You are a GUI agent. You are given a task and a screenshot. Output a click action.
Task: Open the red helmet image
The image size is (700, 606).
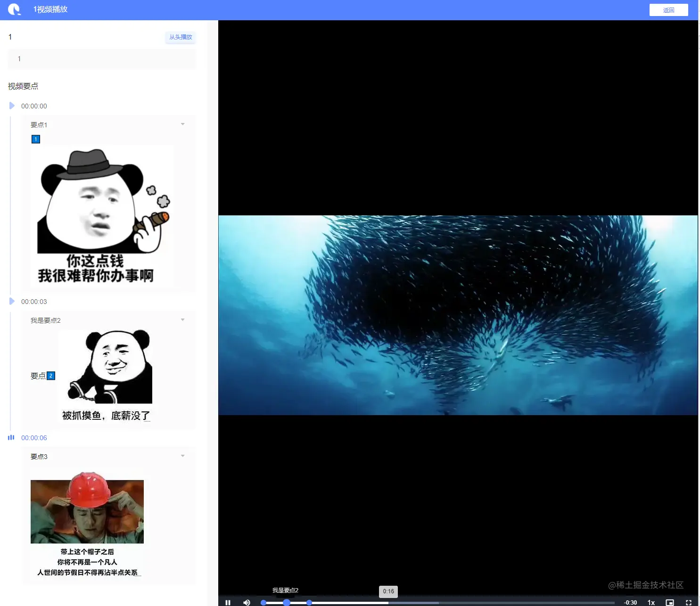point(87,524)
